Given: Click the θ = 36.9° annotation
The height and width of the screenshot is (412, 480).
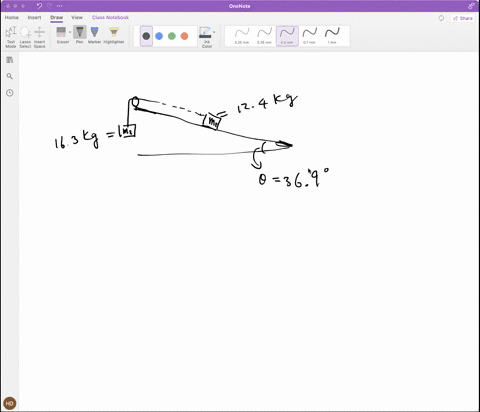Looking at the screenshot, I should click(294, 178).
